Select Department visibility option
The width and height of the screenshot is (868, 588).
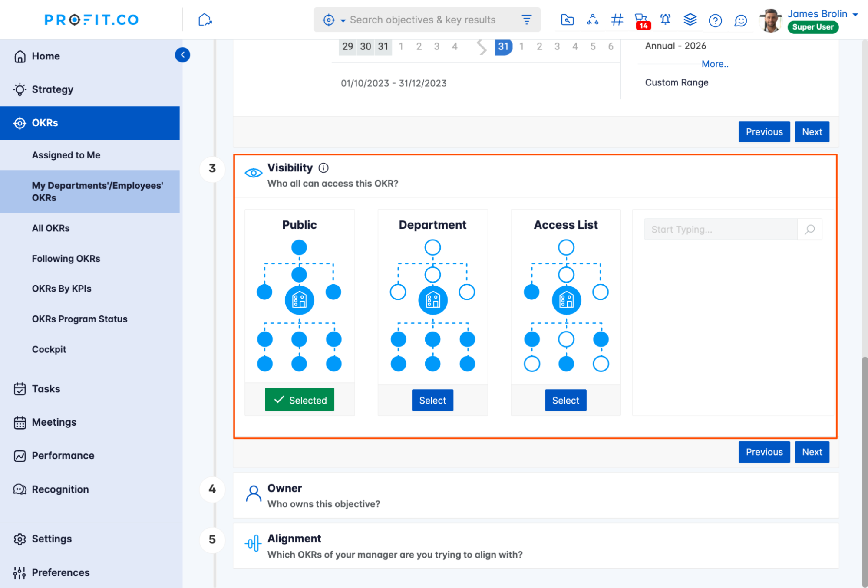pos(432,400)
